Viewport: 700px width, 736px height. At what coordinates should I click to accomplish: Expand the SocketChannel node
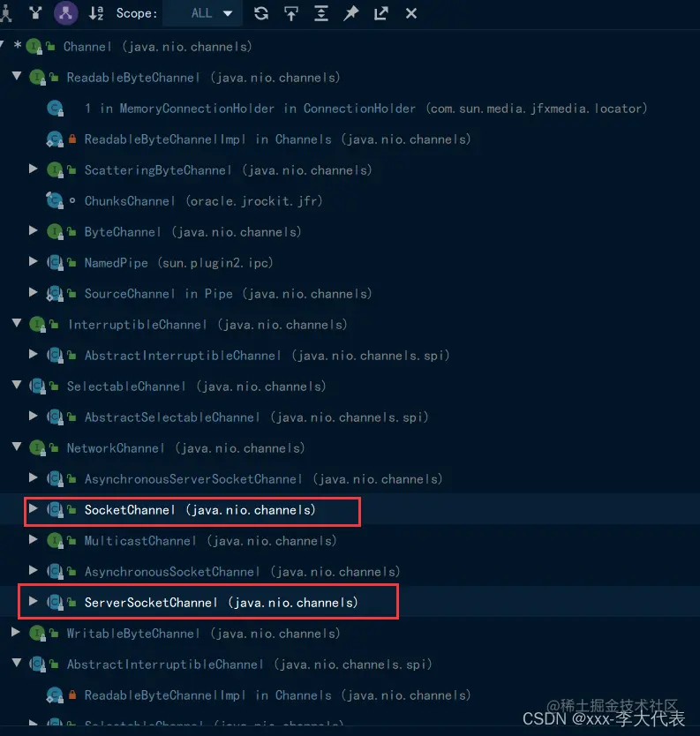tap(33, 508)
